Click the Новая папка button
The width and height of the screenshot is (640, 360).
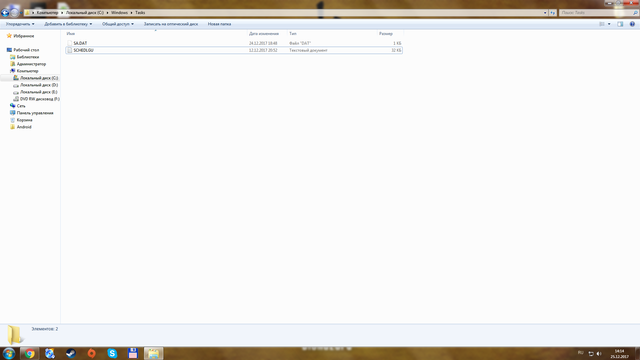click(x=219, y=24)
